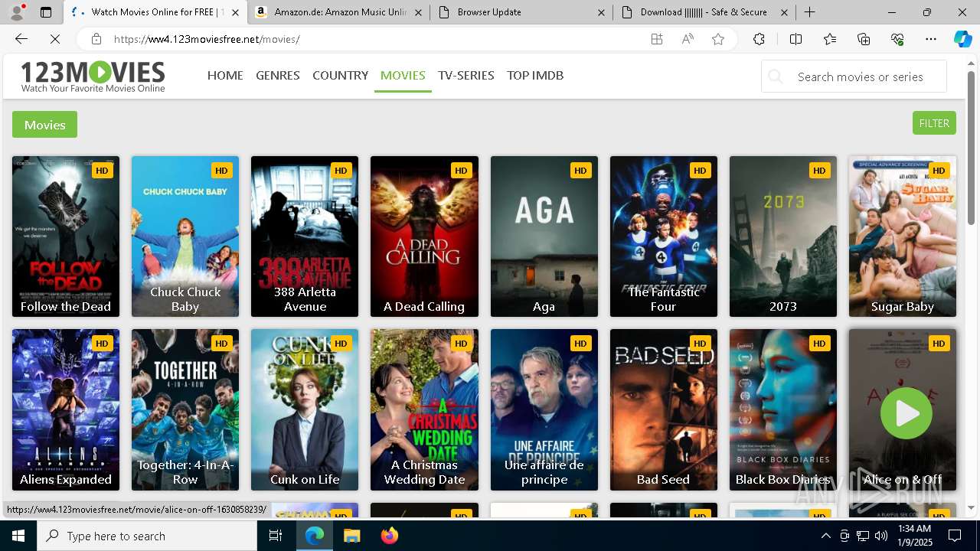Open Browser essentials heart icon
The width and height of the screenshot is (980, 551).
point(897,39)
